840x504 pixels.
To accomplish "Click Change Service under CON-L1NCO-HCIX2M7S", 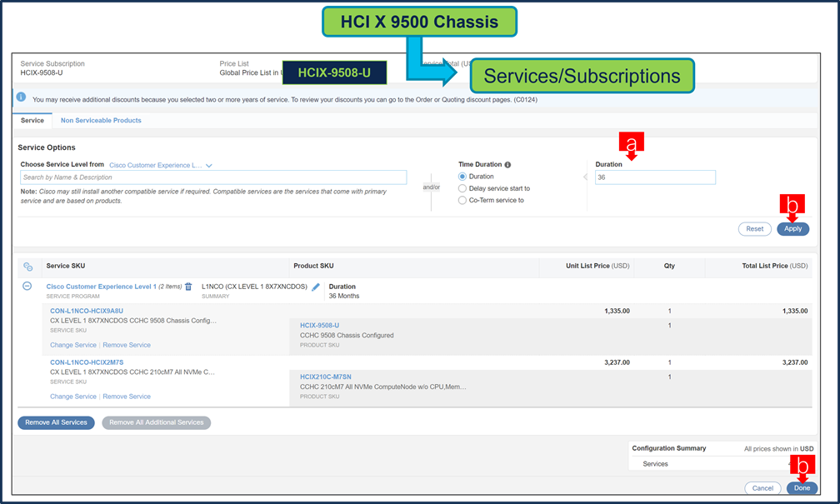I will point(73,397).
